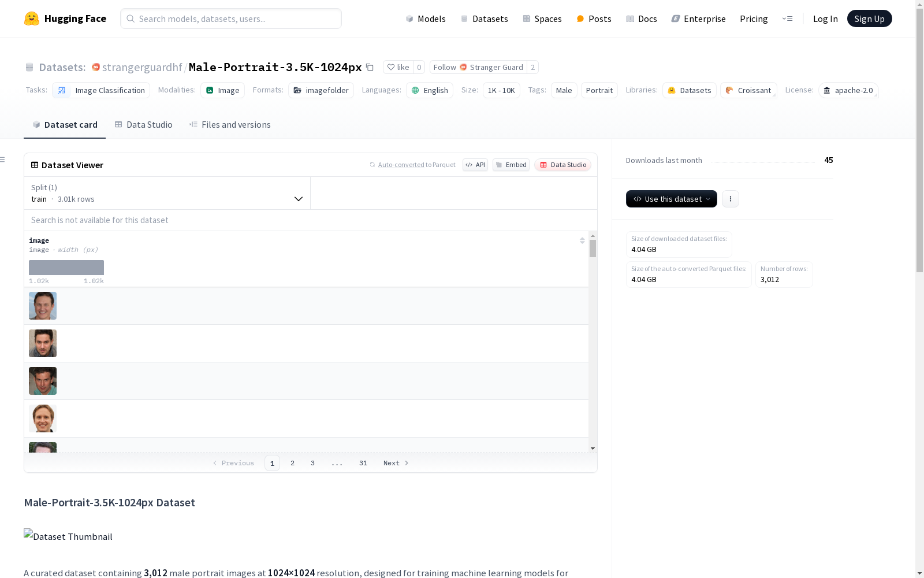924x578 pixels.
Task: Go to page 3 of viewer
Action: pos(313,463)
